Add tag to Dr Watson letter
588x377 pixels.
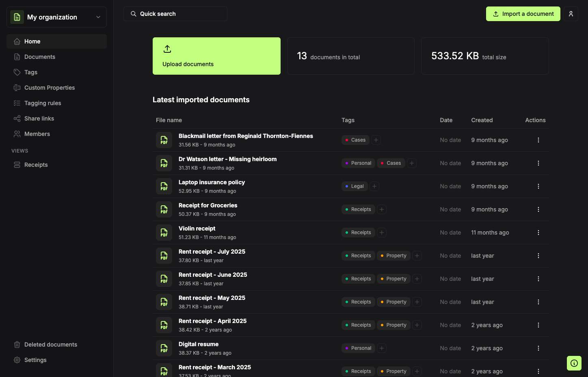pos(412,163)
